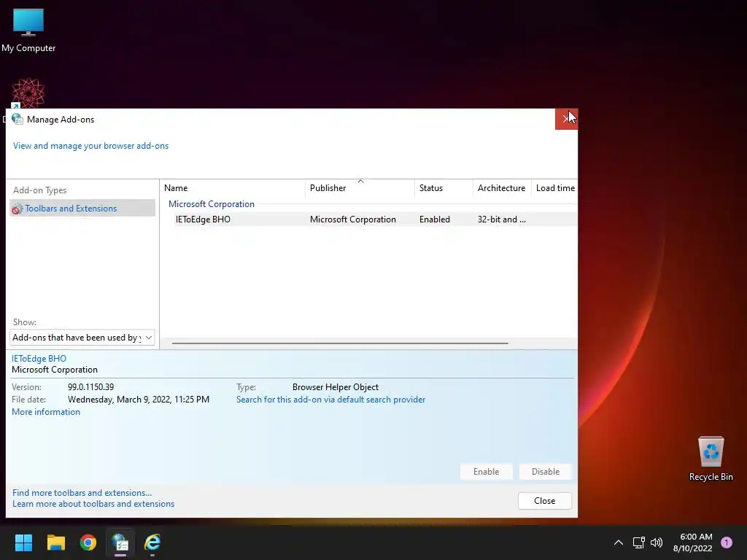Launch Google Chrome from the taskbar

coord(88,542)
